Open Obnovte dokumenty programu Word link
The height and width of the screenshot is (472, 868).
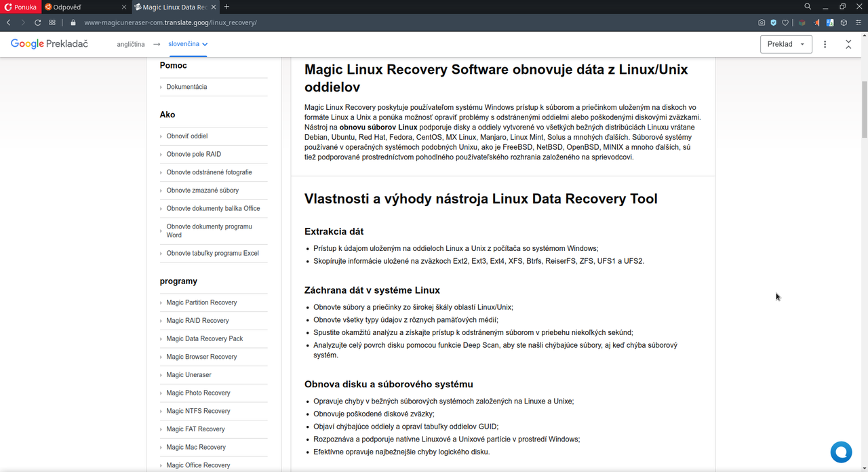click(x=209, y=231)
